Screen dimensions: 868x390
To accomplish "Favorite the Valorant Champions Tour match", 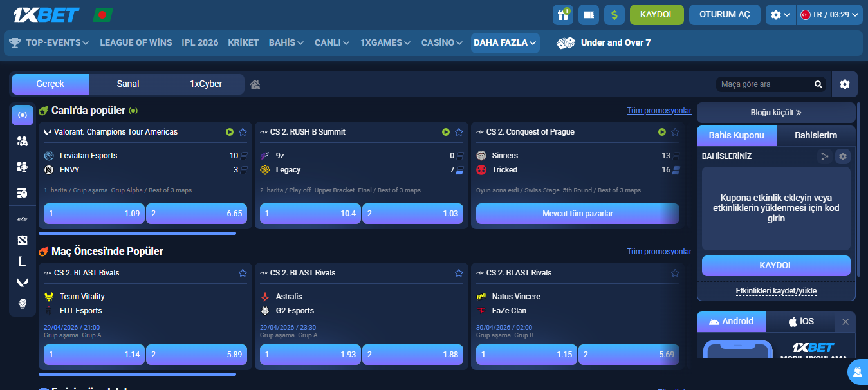I will tap(243, 132).
